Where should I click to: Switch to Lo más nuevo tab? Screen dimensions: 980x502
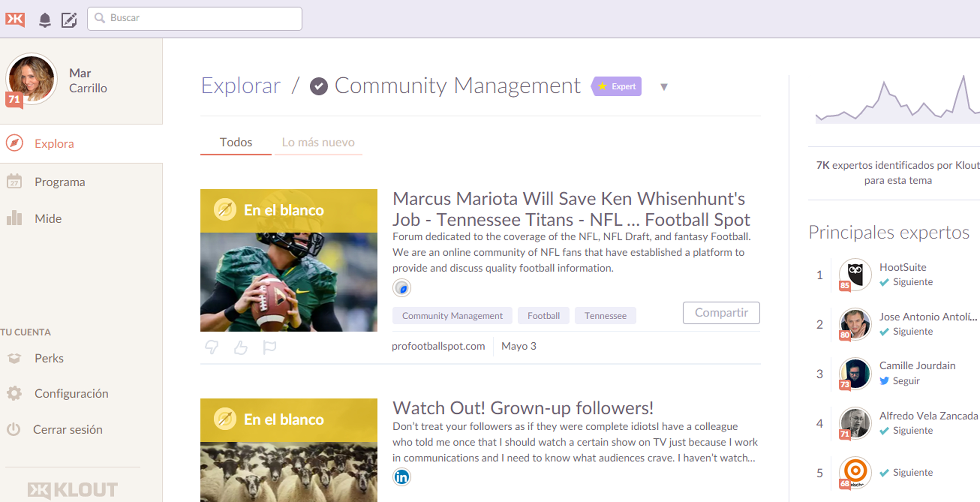tap(318, 142)
